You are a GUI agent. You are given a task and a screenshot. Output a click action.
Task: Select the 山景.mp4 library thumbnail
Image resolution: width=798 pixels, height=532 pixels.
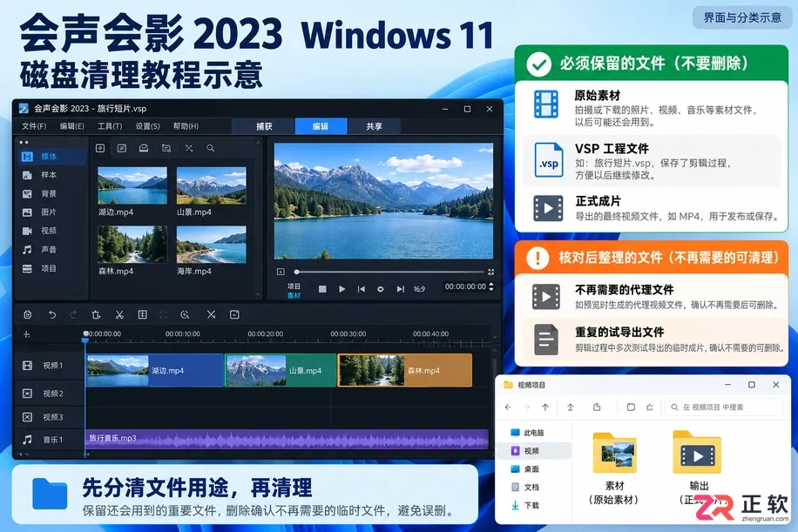[211, 185]
